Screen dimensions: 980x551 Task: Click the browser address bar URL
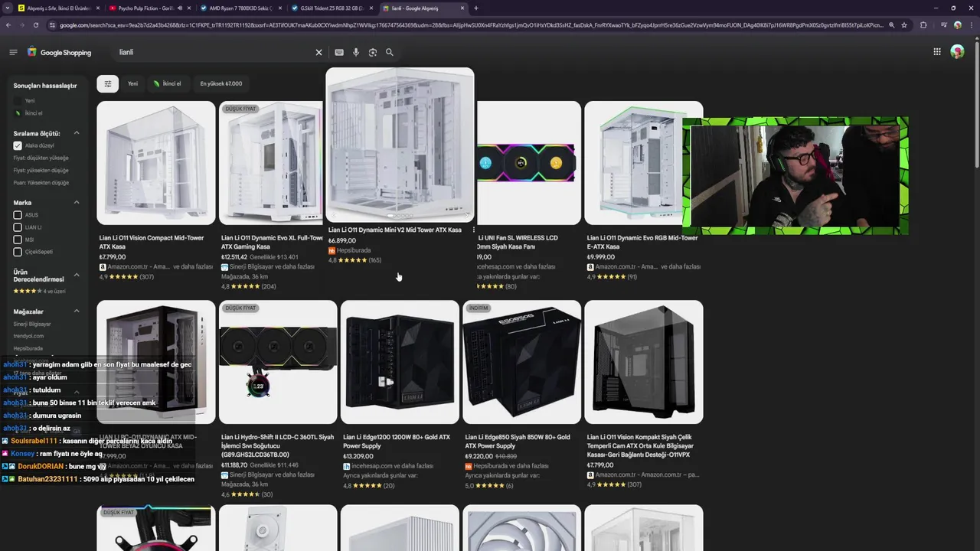(x=471, y=25)
